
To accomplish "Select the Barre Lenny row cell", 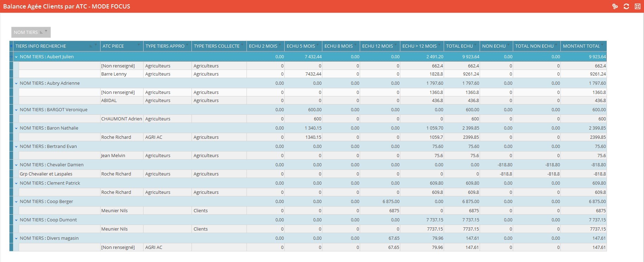I will (114, 74).
